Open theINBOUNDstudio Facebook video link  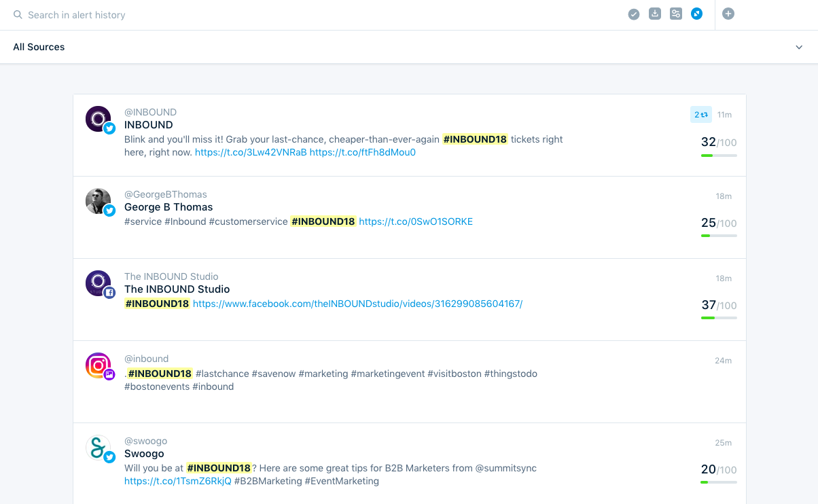point(358,304)
